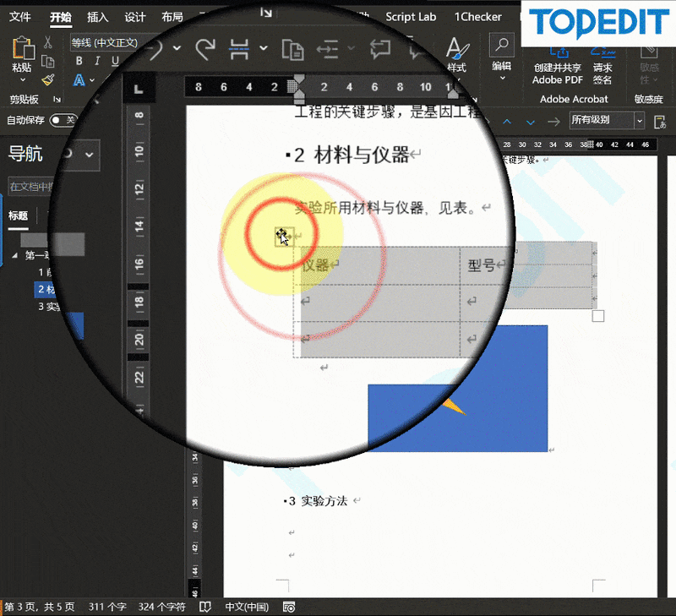Click the Cut scissors icon
This screenshot has width=676, height=616.
coord(48,42)
